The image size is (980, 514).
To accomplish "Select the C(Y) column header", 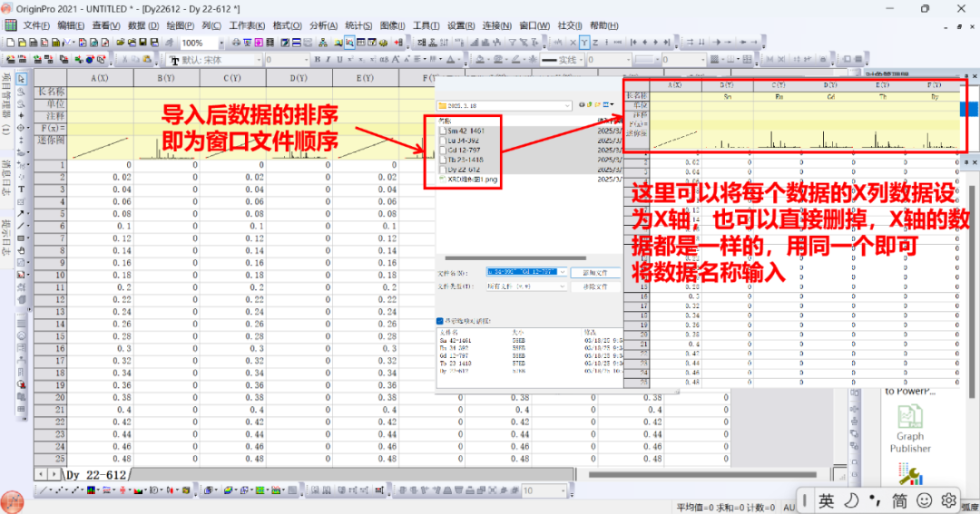I will click(232, 78).
